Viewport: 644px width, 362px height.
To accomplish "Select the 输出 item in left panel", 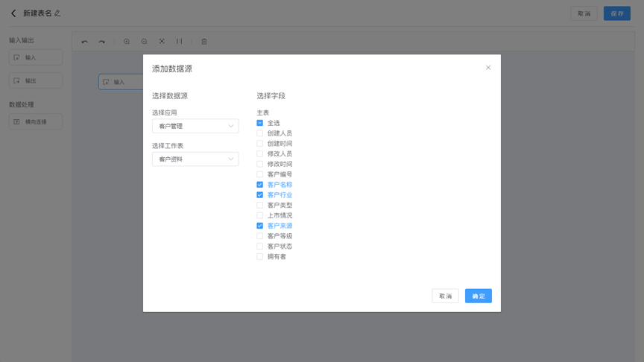I will point(36,80).
